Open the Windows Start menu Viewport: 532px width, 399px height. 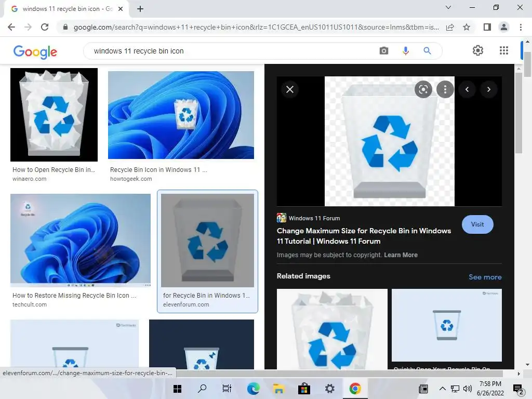[178, 389]
